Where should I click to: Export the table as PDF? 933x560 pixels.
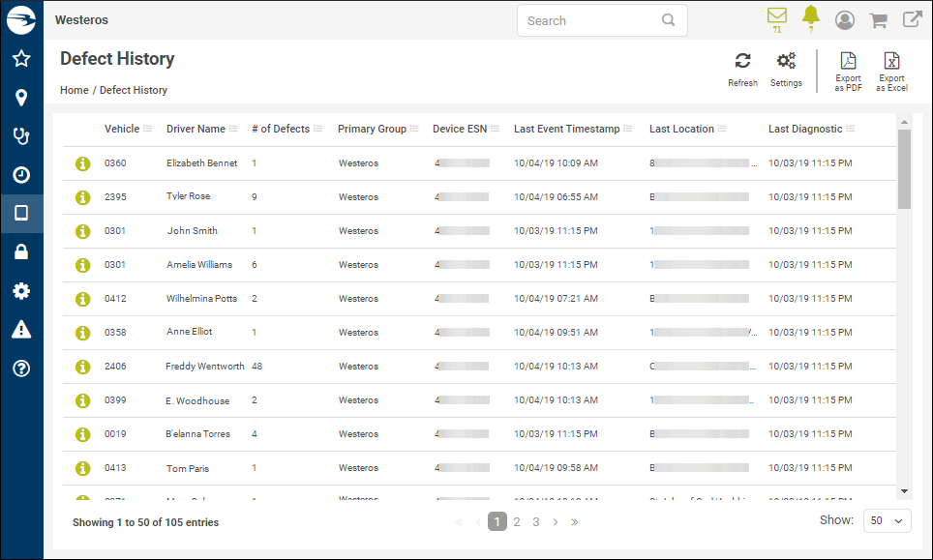tap(848, 72)
